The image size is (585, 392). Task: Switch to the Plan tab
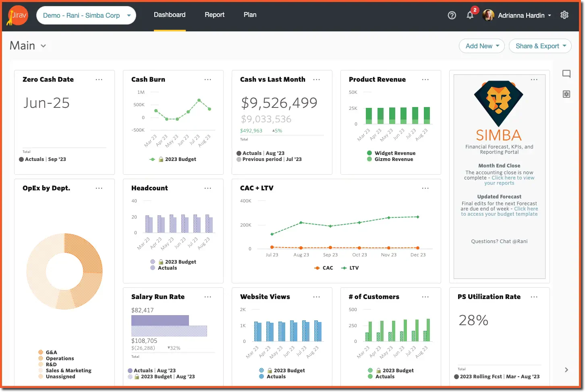[x=250, y=15]
